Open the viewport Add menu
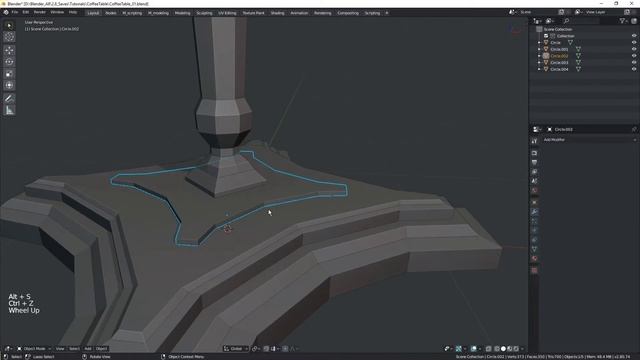Viewport: 640px width, 360px height. coord(88,349)
